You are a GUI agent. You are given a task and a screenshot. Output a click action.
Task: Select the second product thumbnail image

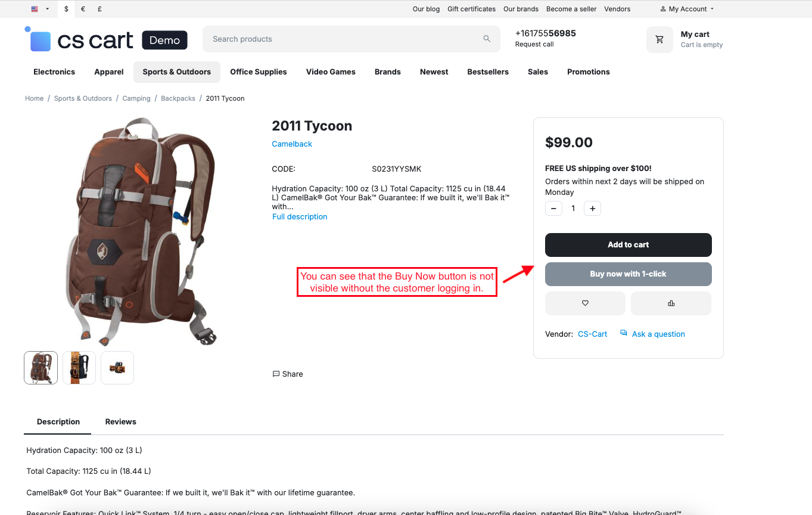click(79, 368)
